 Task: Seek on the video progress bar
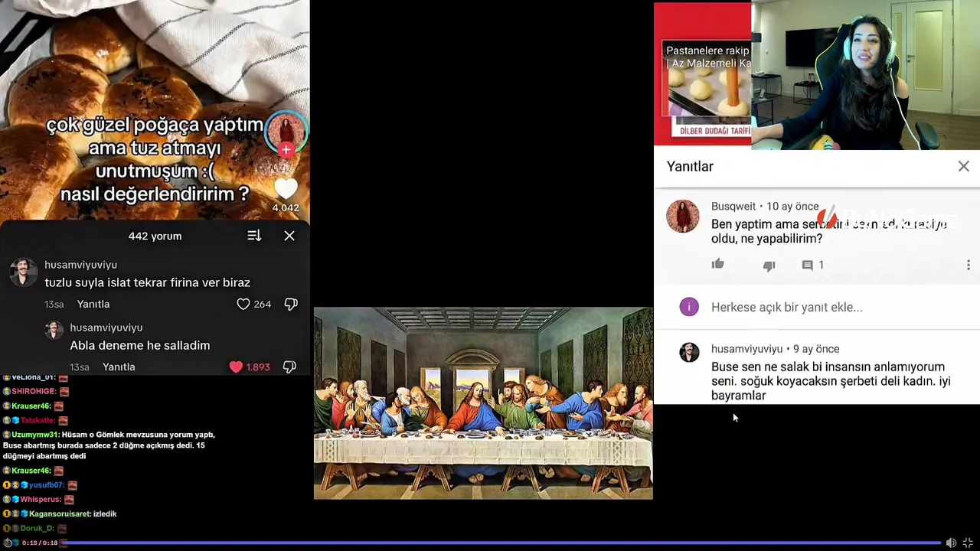pos(501,543)
